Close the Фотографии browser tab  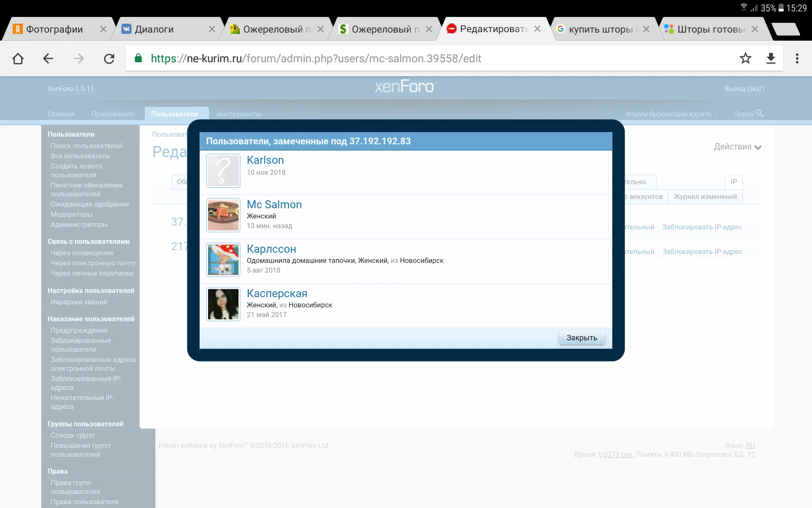[x=103, y=29]
